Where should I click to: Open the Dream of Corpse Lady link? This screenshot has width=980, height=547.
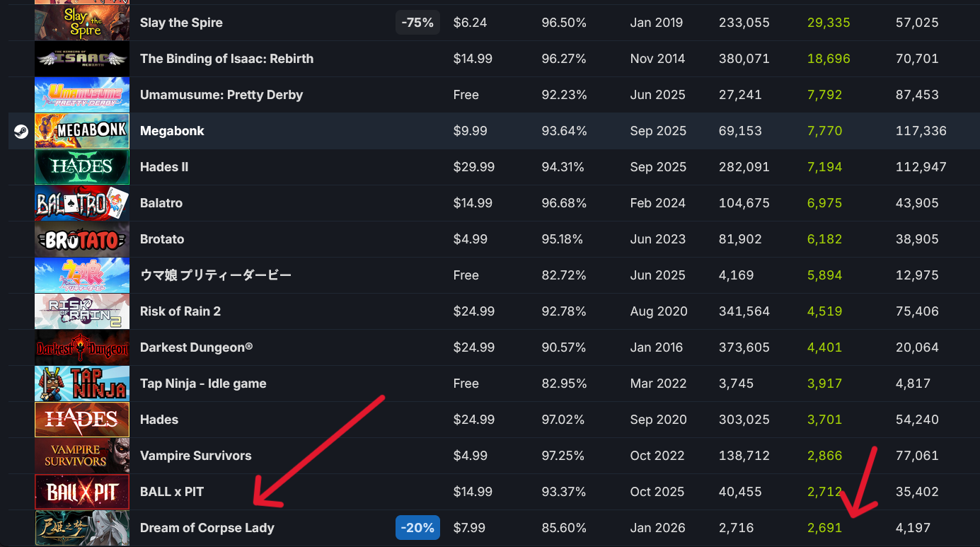coord(207,528)
